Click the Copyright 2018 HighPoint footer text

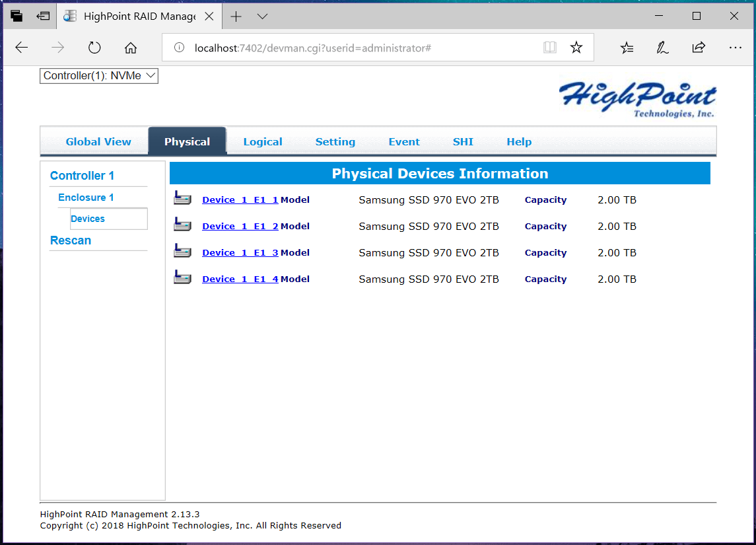tap(190, 525)
